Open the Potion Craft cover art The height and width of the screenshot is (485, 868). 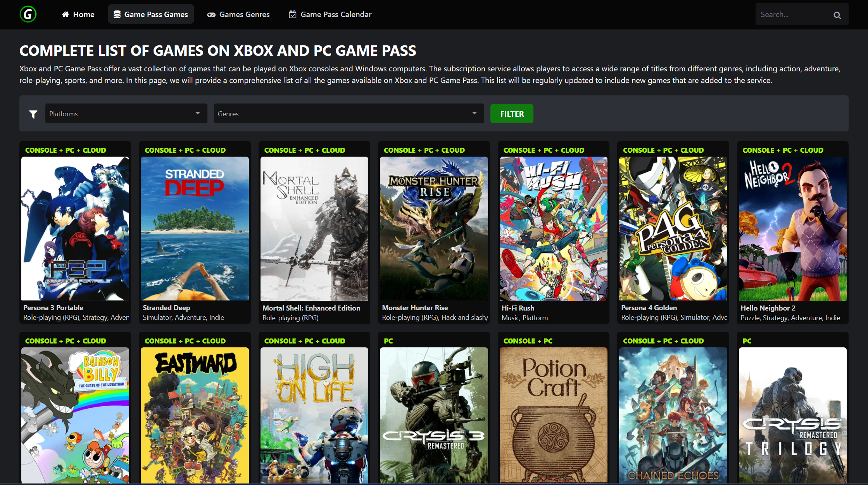554,415
